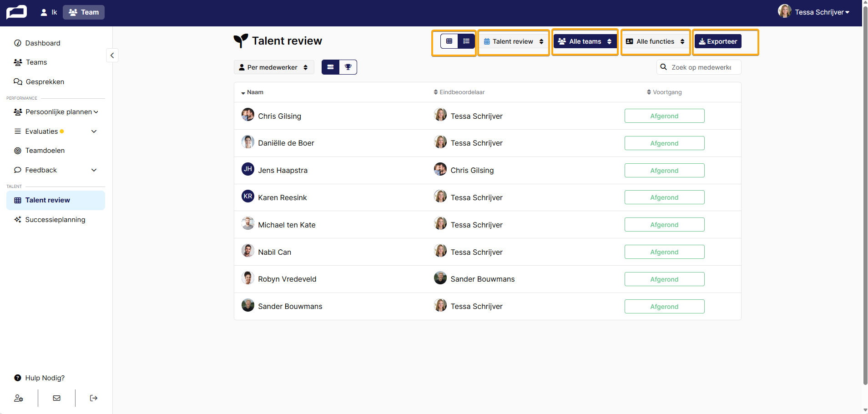Click Afgerond button for Jens Haapstra
This screenshot has width=868, height=414.
[664, 171]
